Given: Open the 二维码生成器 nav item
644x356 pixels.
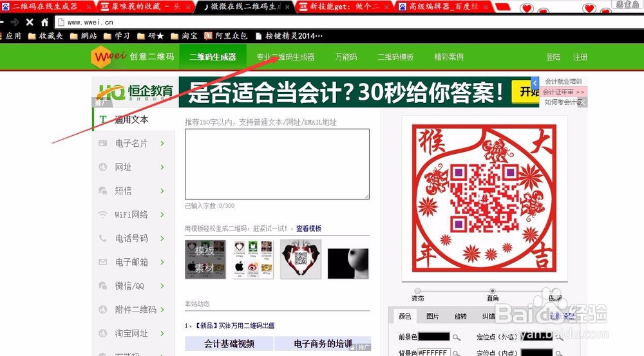Looking at the screenshot, I should (x=213, y=57).
